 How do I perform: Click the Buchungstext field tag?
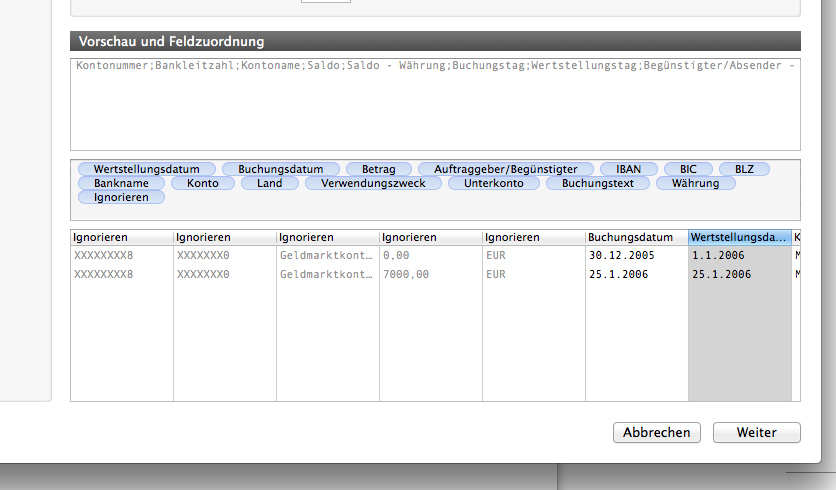(598, 183)
